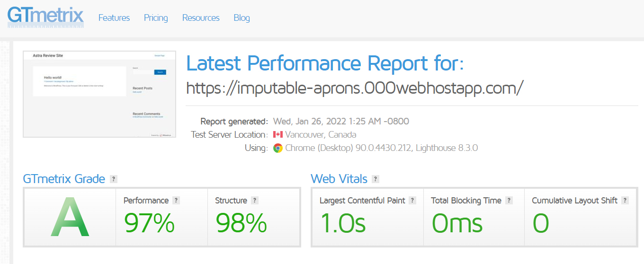Viewport: 644px width, 264px height.
Task: Click help icon next to Structure
Action: (x=255, y=201)
